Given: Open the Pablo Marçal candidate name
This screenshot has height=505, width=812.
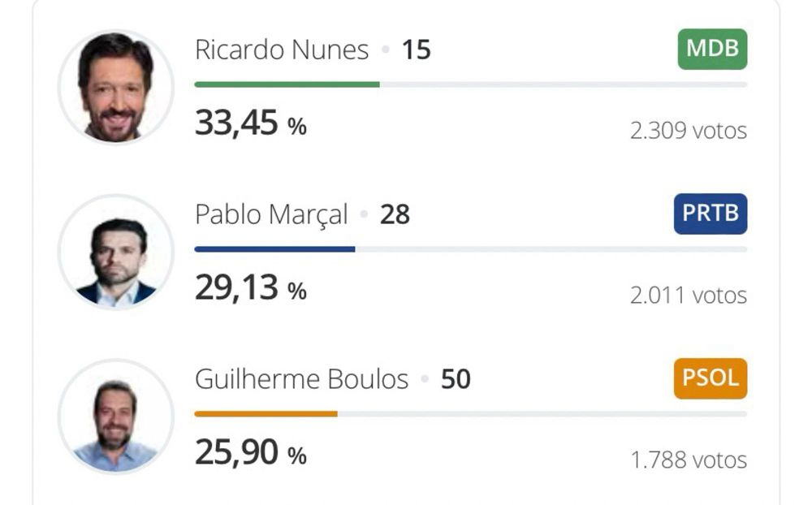Looking at the screenshot, I should tap(271, 214).
